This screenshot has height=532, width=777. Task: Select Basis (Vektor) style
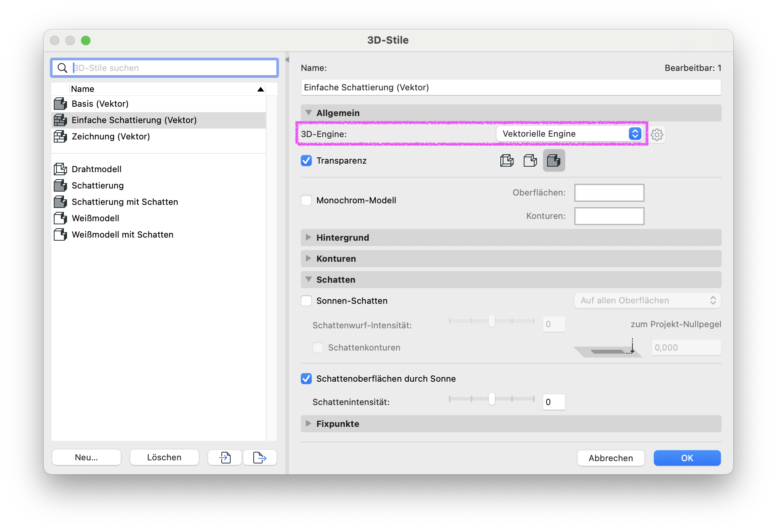159,104
